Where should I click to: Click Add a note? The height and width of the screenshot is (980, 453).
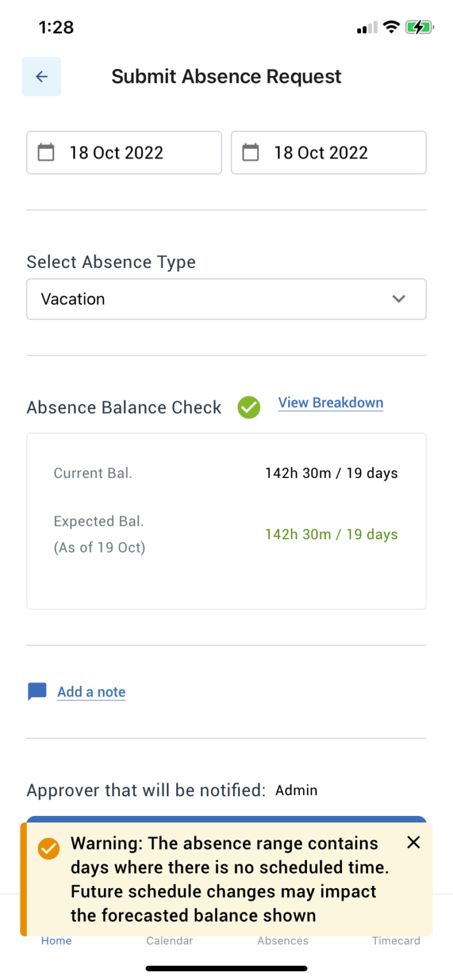click(91, 691)
